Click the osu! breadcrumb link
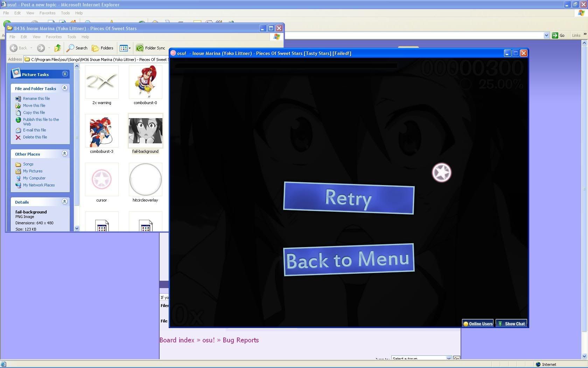 click(209, 340)
